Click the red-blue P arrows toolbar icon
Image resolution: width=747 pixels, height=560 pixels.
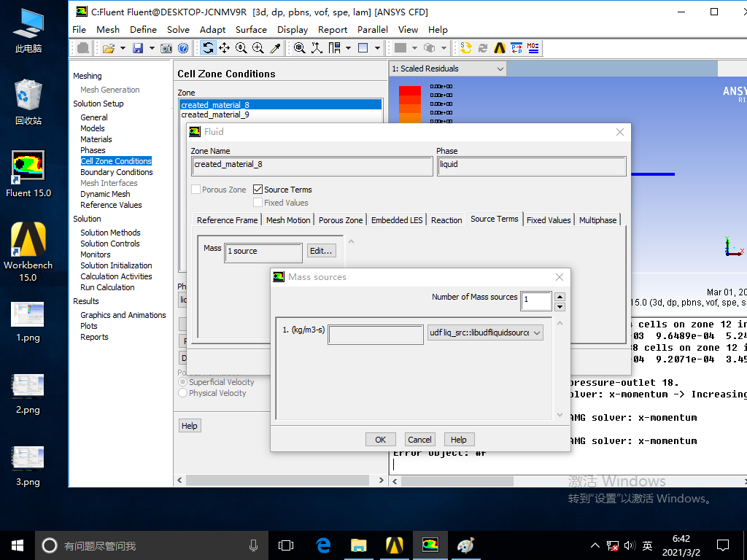click(x=516, y=48)
